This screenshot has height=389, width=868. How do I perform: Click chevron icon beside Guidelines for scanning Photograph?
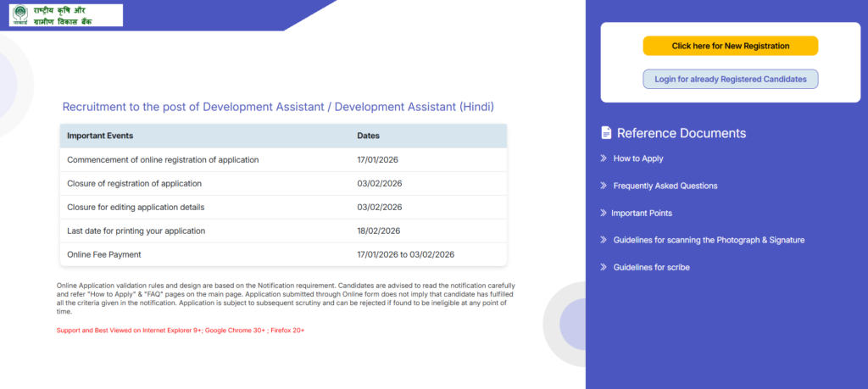[604, 240]
